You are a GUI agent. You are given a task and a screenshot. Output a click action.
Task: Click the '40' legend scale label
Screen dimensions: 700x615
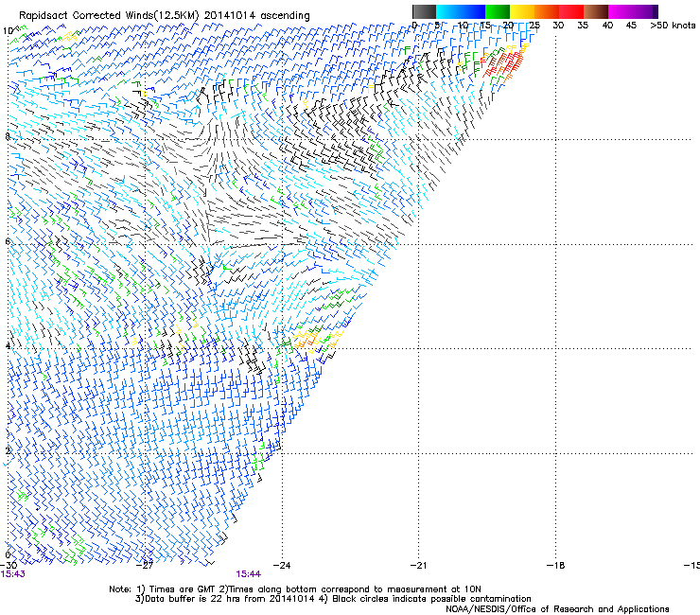pos(607,26)
